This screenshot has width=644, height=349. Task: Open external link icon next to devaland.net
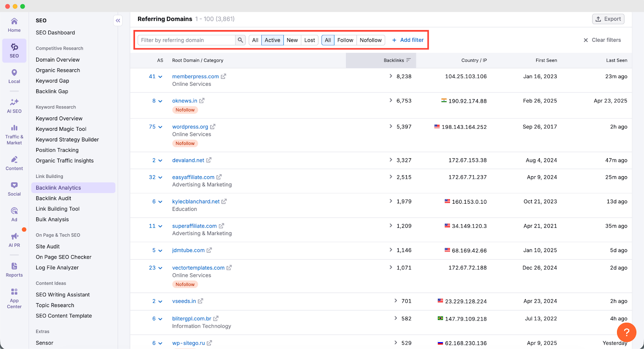tap(208, 160)
